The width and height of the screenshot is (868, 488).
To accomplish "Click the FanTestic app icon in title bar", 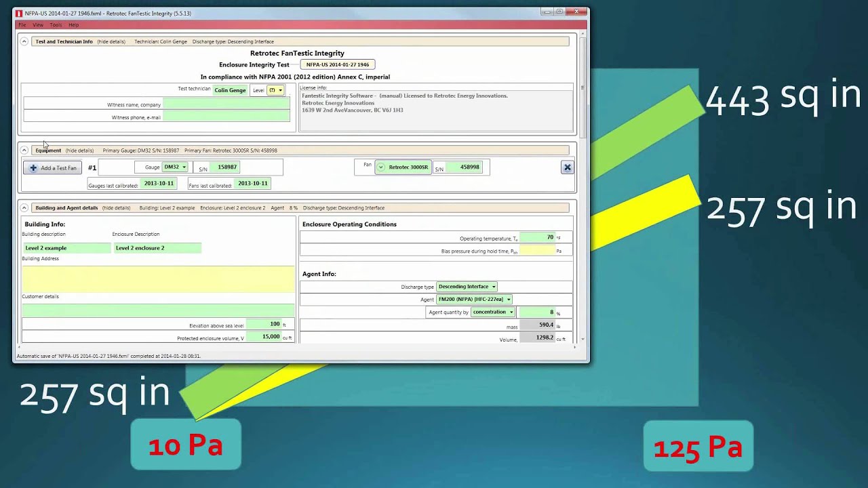I will [x=19, y=14].
